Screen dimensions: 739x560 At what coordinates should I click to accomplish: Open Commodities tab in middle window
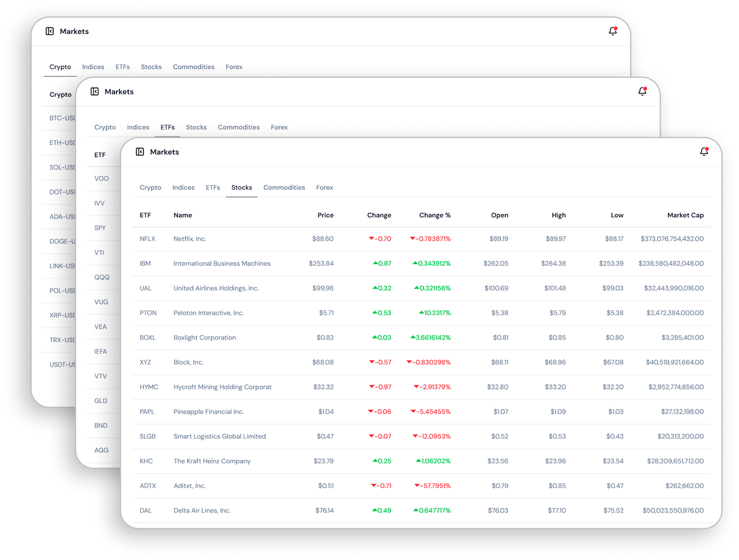(239, 127)
